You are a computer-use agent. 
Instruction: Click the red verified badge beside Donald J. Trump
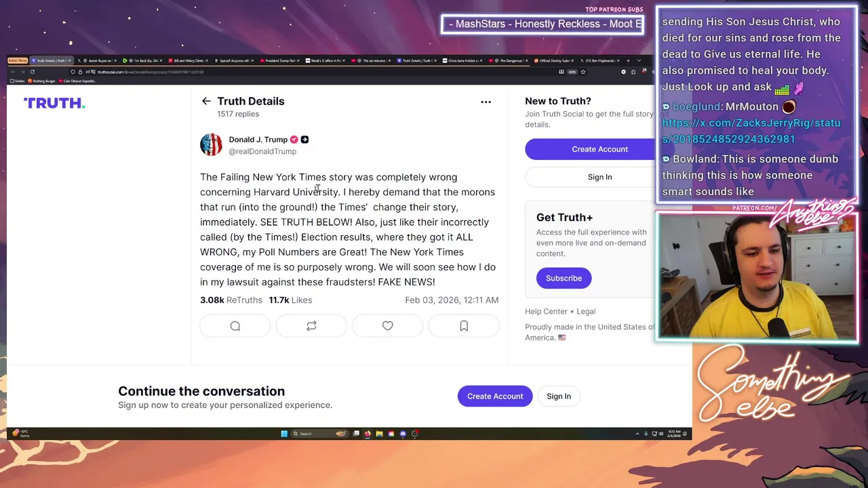tap(294, 140)
